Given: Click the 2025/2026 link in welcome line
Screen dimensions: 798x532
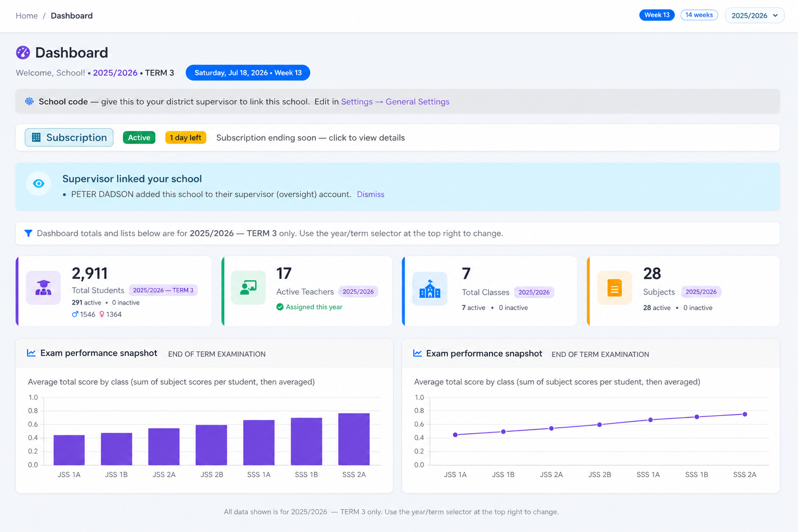Looking at the screenshot, I should (x=115, y=73).
